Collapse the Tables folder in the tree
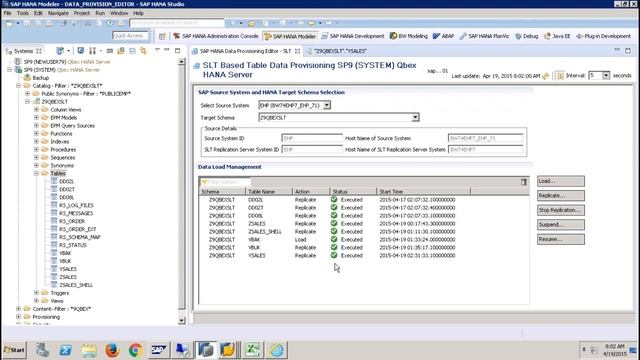 (36, 173)
